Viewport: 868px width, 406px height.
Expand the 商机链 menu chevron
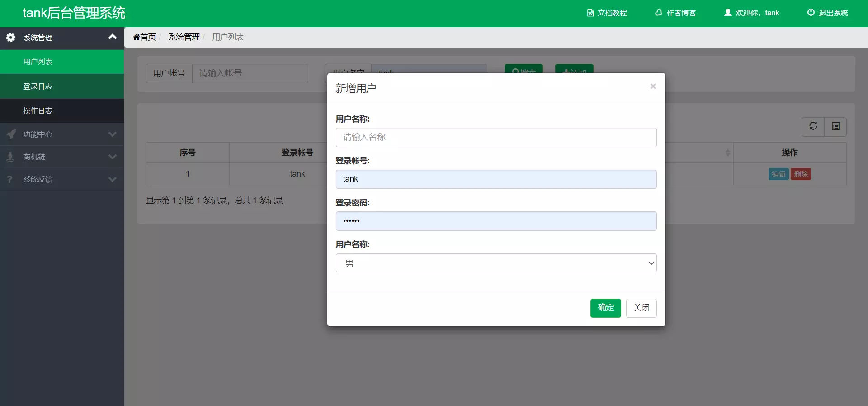click(113, 157)
